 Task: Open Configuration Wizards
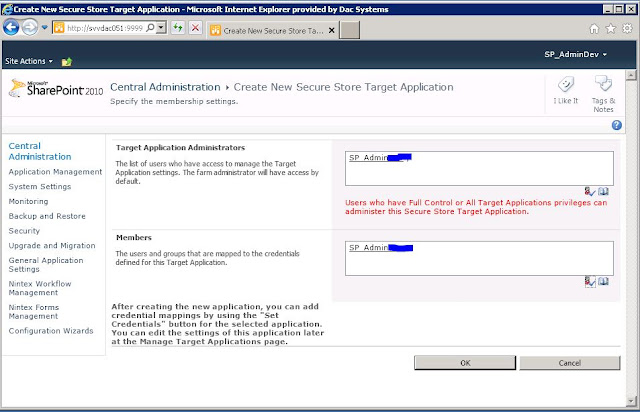click(51, 331)
